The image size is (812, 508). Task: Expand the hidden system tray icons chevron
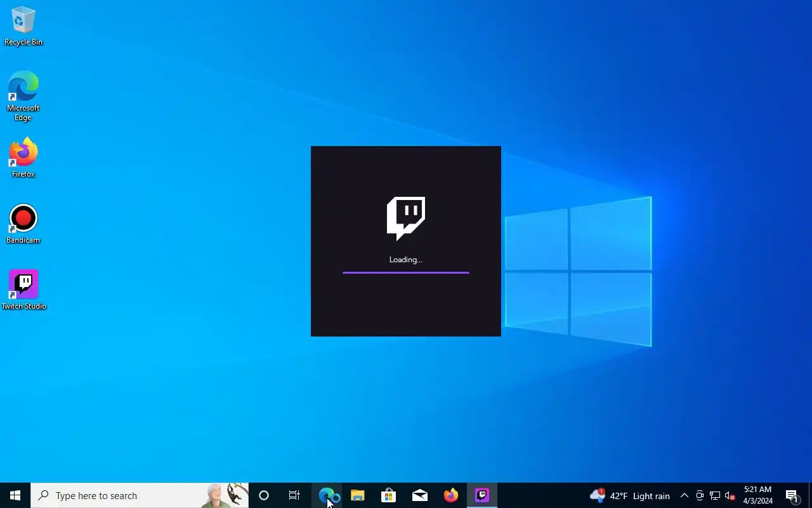pos(684,495)
